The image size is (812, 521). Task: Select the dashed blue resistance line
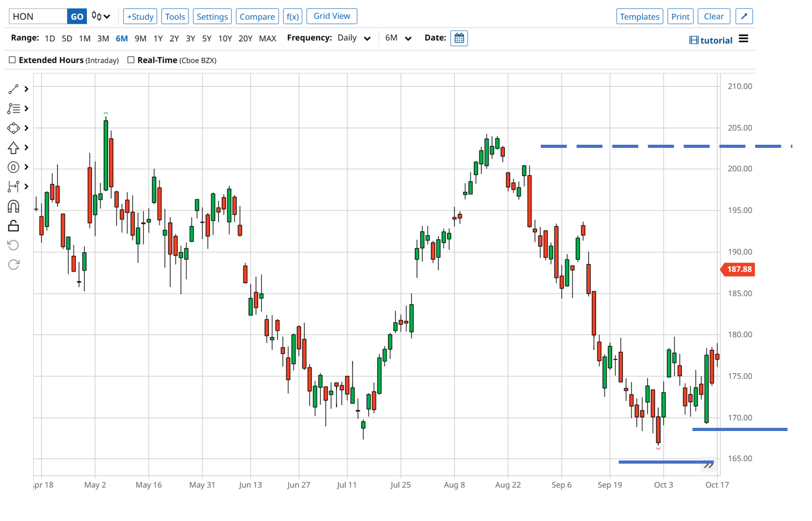(666, 146)
